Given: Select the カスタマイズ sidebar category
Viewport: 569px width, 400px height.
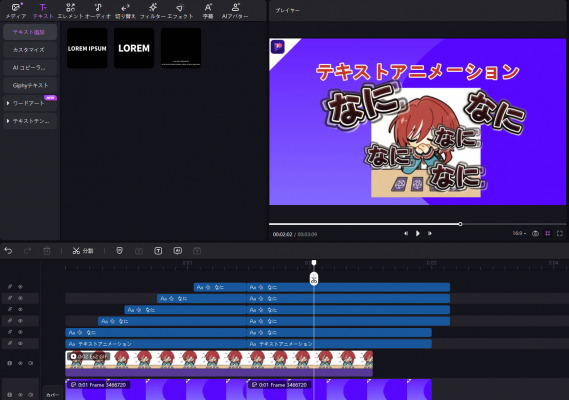Looking at the screenshot, I should coord(30,50).
